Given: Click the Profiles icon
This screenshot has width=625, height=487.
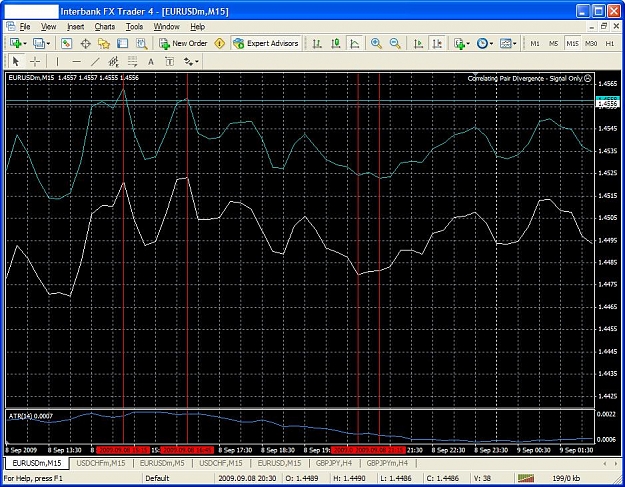Looking at the screenshot, I should tap(38, 43).
